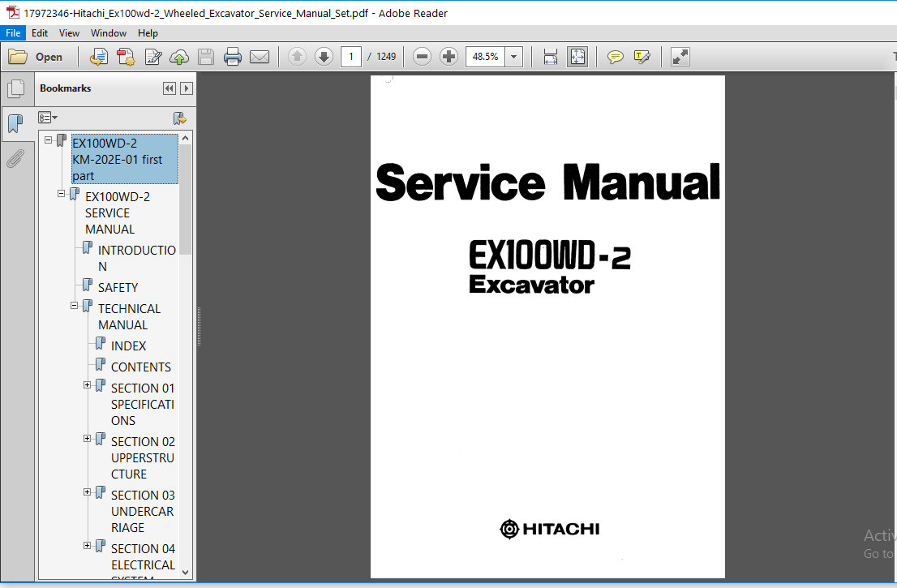This screenshot has height=588, width=897.
Task: Go to previous page with up arrow
Action: [296, 57]
